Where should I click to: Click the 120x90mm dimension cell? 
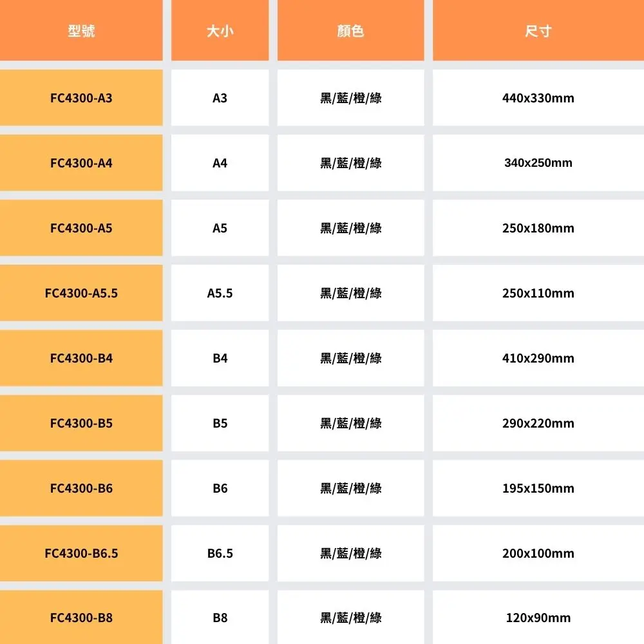(x=538, y=618)
